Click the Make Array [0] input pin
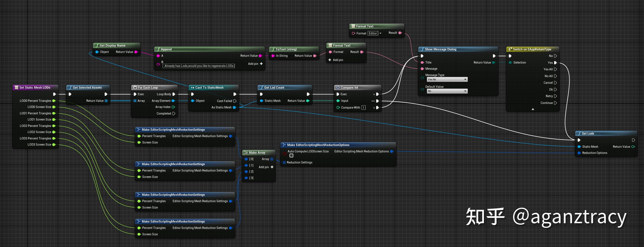Screen dimensions: 644x247 click(246, 159)
